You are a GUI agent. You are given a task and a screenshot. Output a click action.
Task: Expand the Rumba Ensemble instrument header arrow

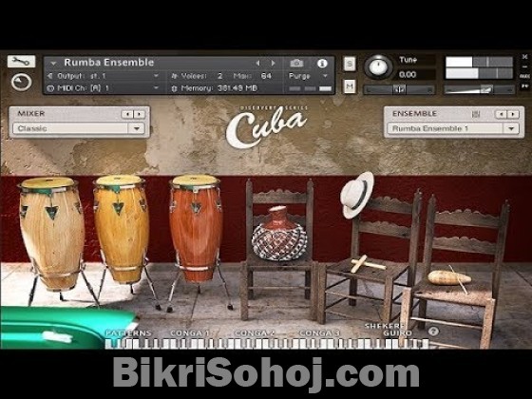click(53, 63)
